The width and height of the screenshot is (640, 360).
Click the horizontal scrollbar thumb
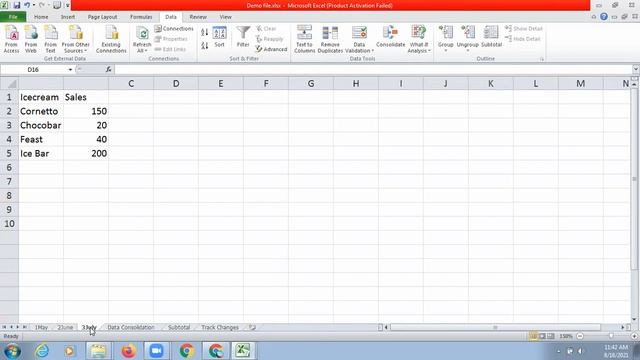coord(495,327)
